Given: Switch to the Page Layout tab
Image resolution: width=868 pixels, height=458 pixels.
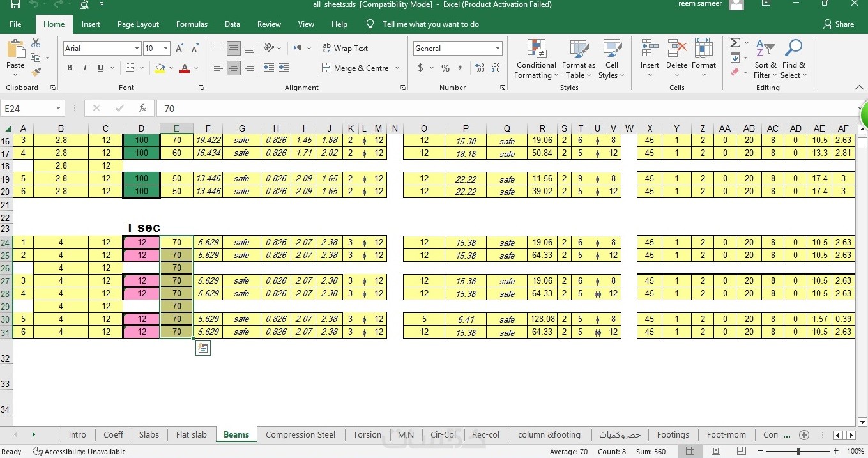Looking at the screenshot, I should pyautogui.click(x=138, y=24).
